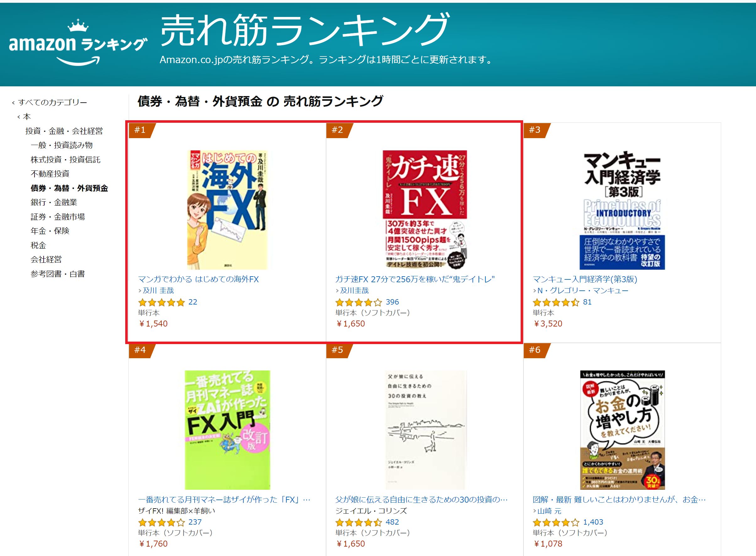Click the star rating beside 482 reviews
The image size is (756, 556).
359,522
